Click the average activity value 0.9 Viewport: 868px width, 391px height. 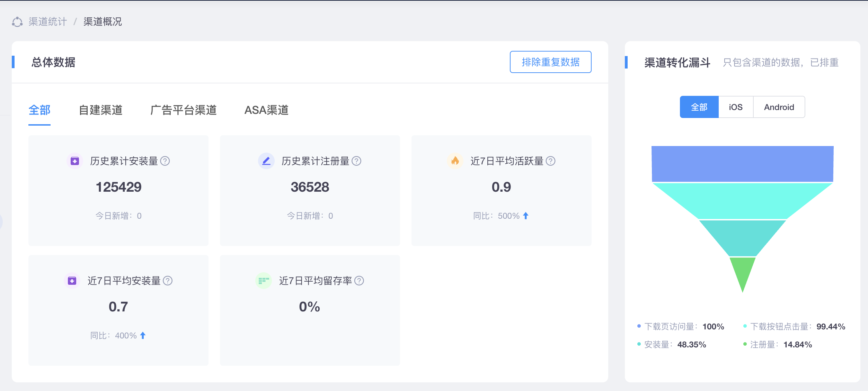pos(501,187)
